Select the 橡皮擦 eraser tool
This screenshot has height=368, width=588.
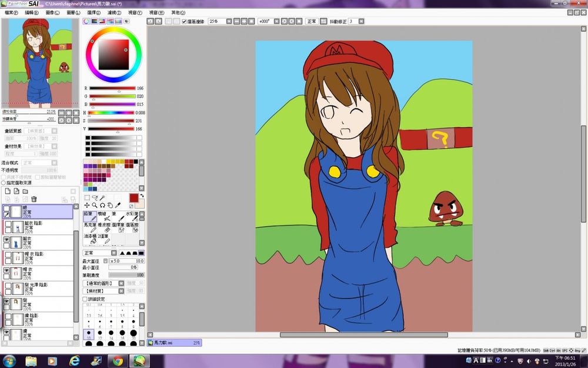point(104,227)
